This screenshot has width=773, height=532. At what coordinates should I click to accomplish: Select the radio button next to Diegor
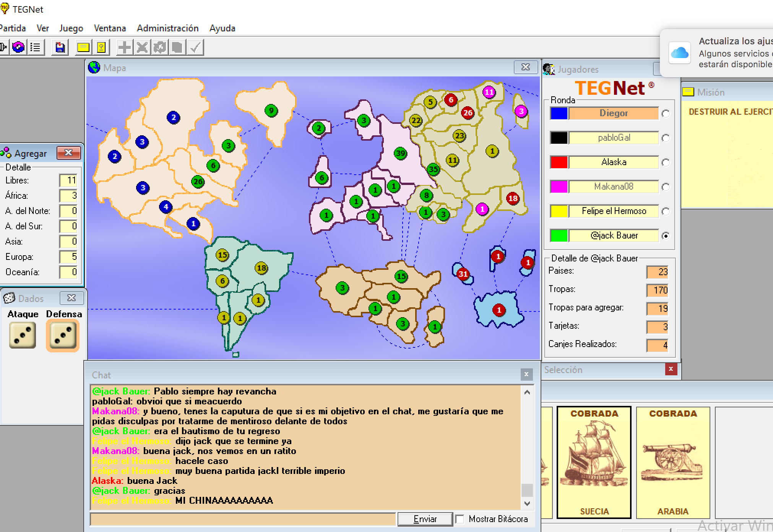tap(666, 114)
